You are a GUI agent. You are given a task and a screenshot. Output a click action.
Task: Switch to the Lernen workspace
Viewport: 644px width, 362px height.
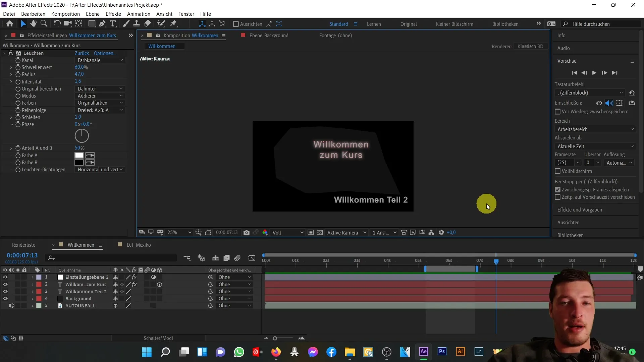374,24
